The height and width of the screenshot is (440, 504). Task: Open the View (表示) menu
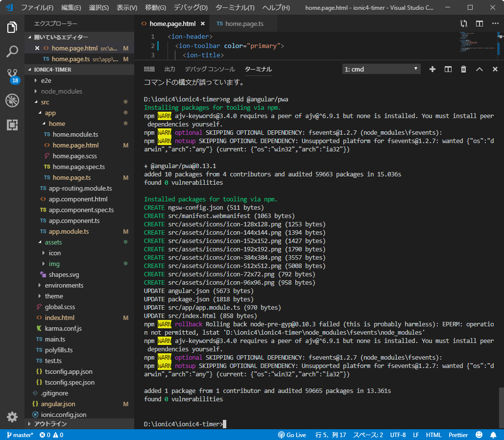coord(127,7)
